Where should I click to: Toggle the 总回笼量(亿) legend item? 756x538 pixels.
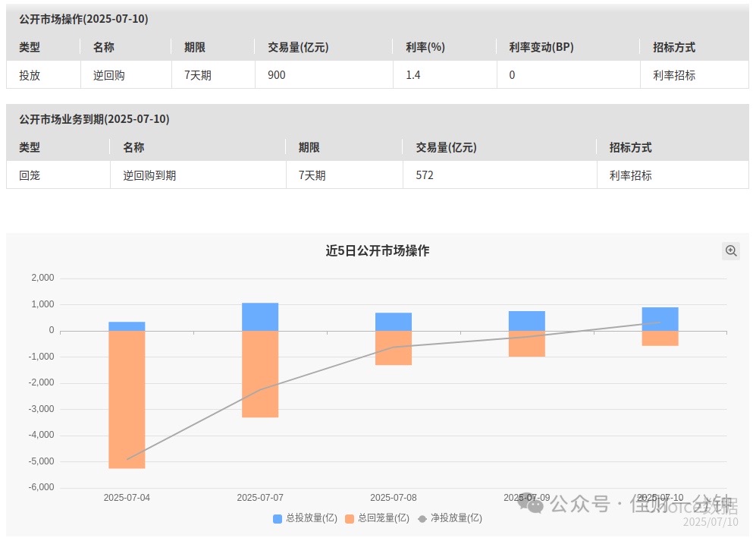click(378, 518)
